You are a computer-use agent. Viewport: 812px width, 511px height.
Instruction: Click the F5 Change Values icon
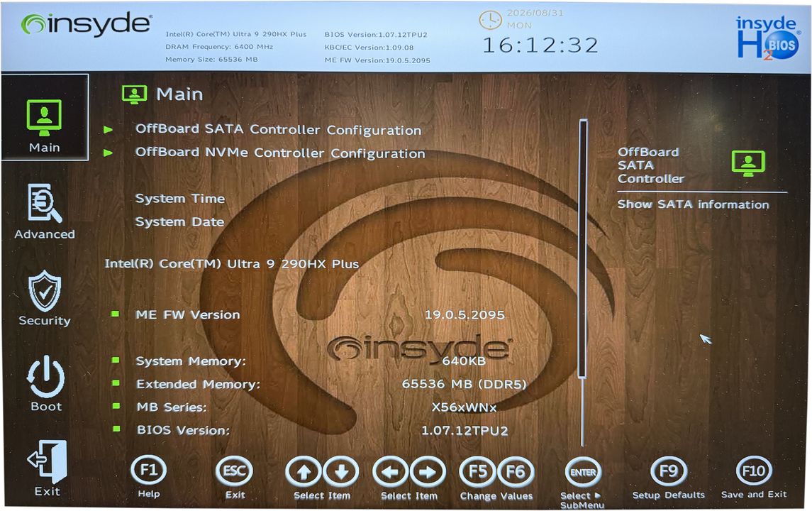click(477, 472)
